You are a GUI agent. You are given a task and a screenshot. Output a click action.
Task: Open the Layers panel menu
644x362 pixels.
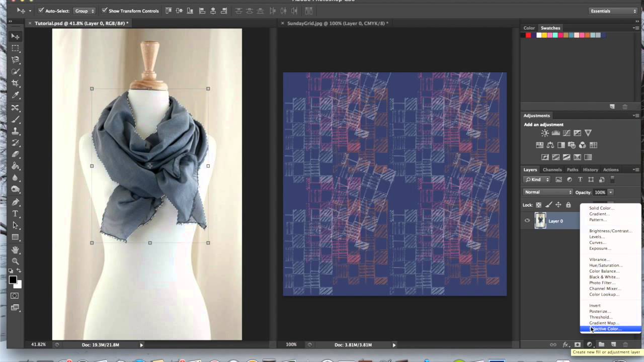coord(636,169)
